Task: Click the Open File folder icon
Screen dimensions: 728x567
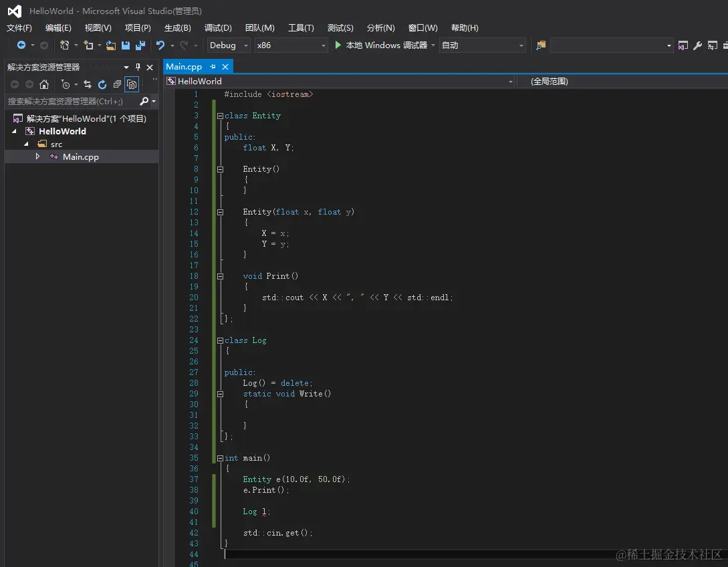Action: (x=111, y=45)
